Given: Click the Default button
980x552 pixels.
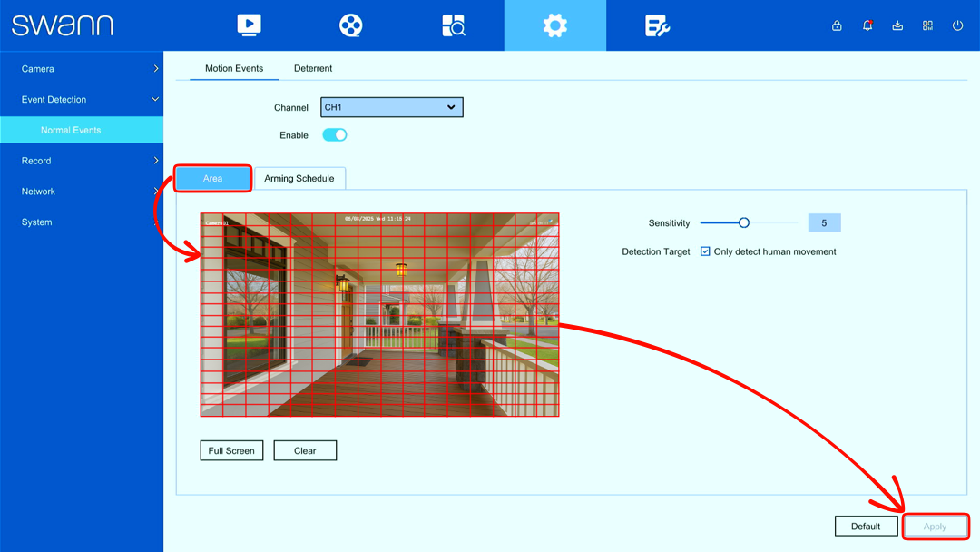Looking at the screenshot, I should pyautogui.click(x=866, y=527).
